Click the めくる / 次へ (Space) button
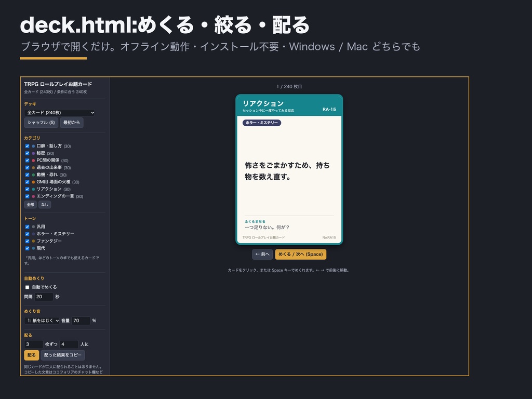The image size is (532, 399). [x=301, y=254]
